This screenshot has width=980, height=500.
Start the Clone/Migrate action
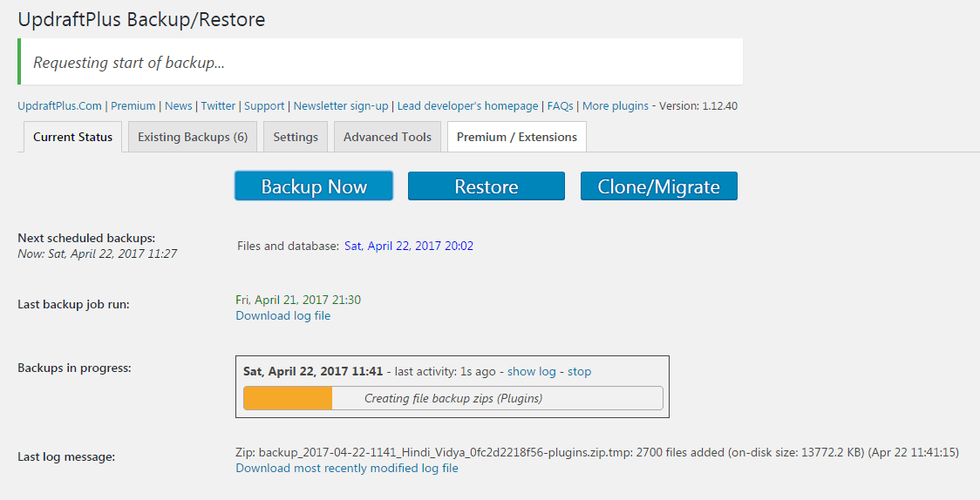659,186
